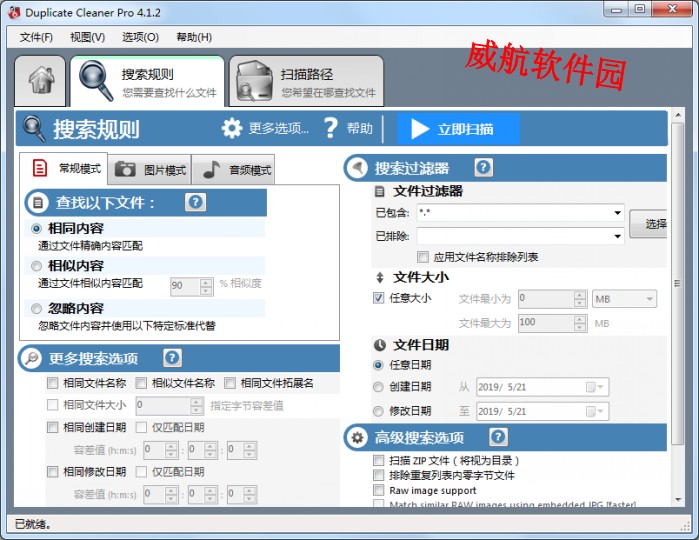Switch to the 图片模式 tab

pos(149,169)
